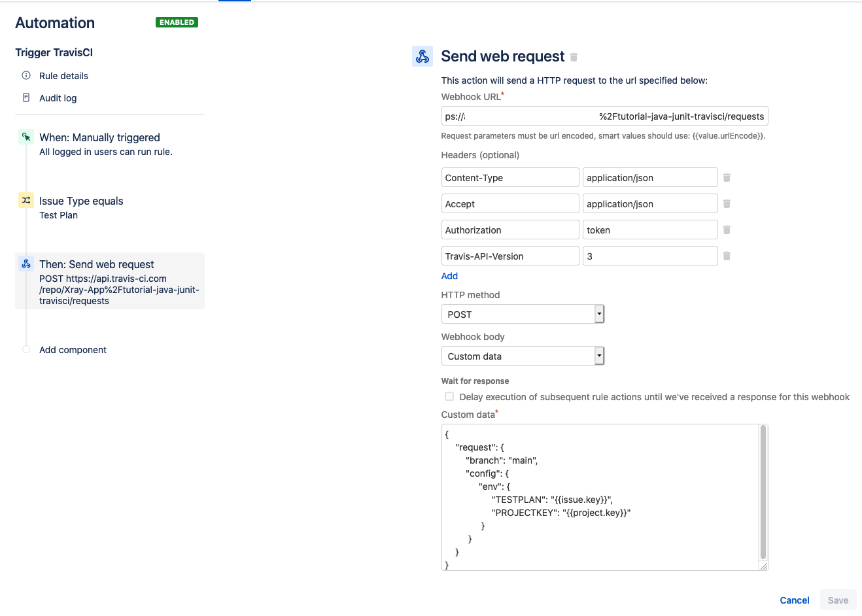862x616 pixels.
Task: Open the HTTP method POST dropdown
Action: coord(523,314)
